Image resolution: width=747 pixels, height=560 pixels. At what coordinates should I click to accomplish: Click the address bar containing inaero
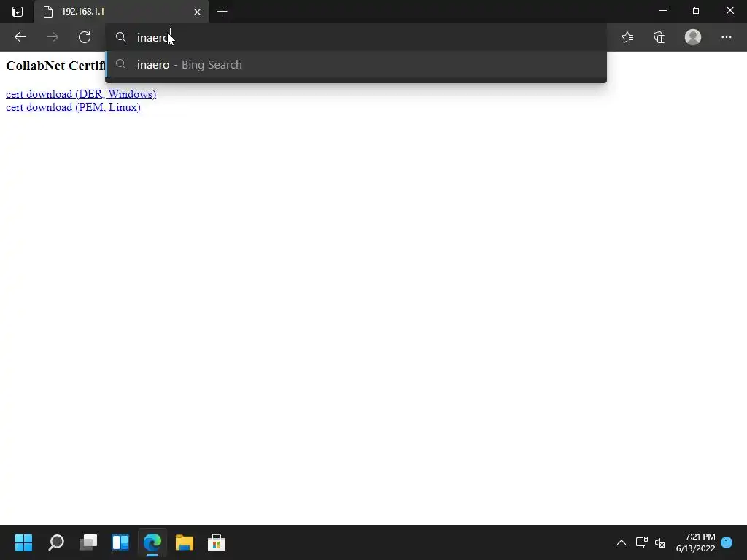[356, 38]
